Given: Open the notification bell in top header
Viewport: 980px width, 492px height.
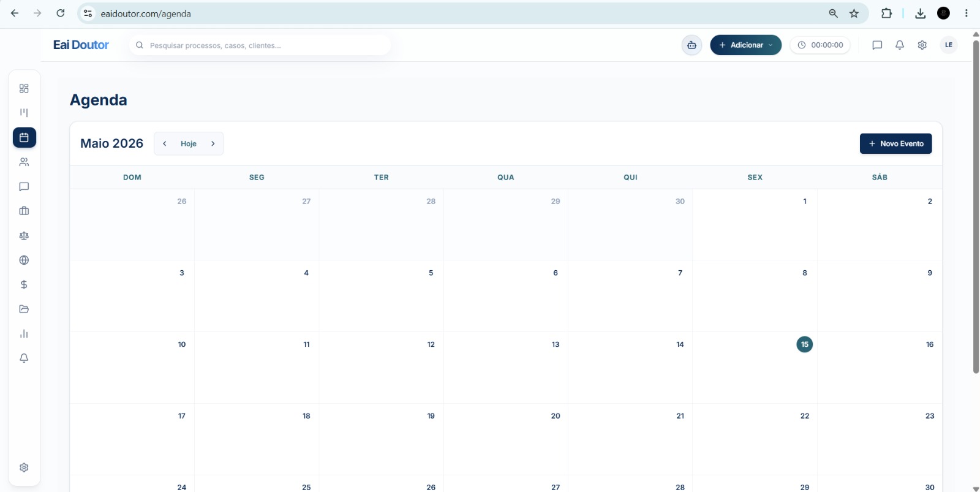Looking at the screenshot, I should click(x=900, y=45).
